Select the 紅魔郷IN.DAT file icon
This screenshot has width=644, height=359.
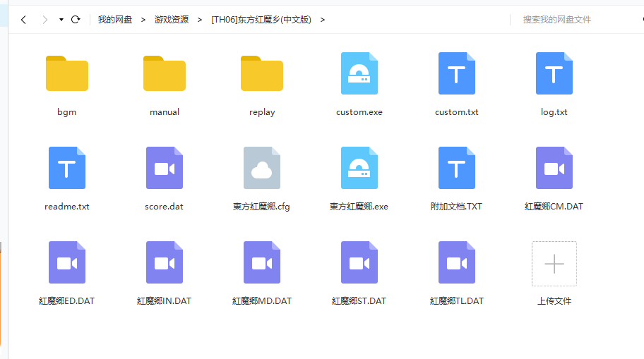[x=165, y=262]
